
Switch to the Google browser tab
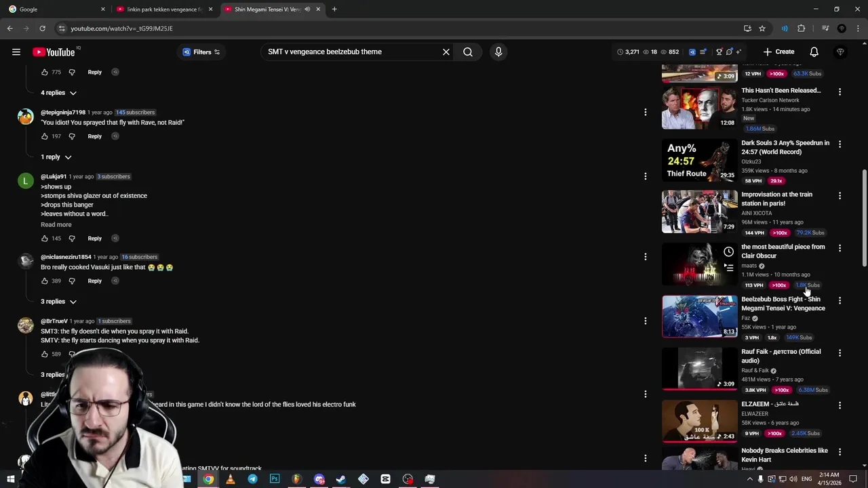click(56, 9)
